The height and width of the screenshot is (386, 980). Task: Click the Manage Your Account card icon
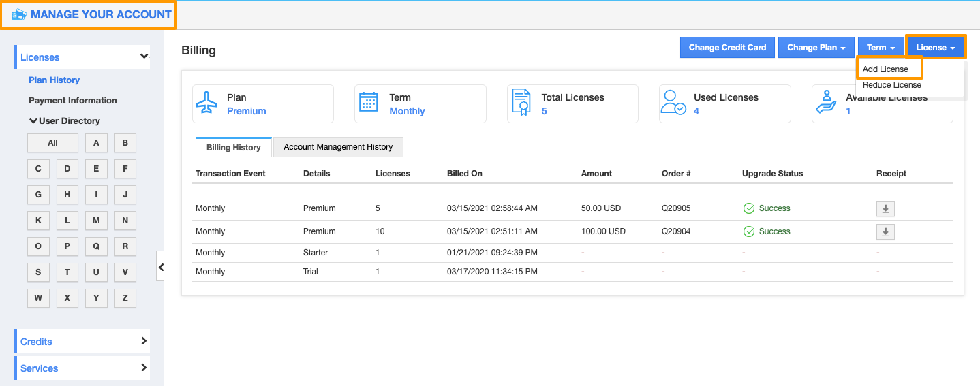click(18, 15)
